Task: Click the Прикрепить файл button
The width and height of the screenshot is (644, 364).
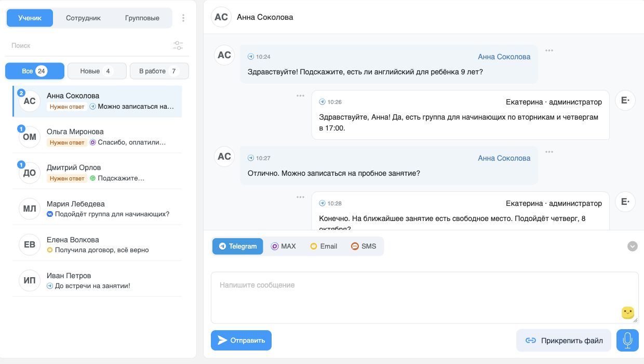Action: (564, 341)
